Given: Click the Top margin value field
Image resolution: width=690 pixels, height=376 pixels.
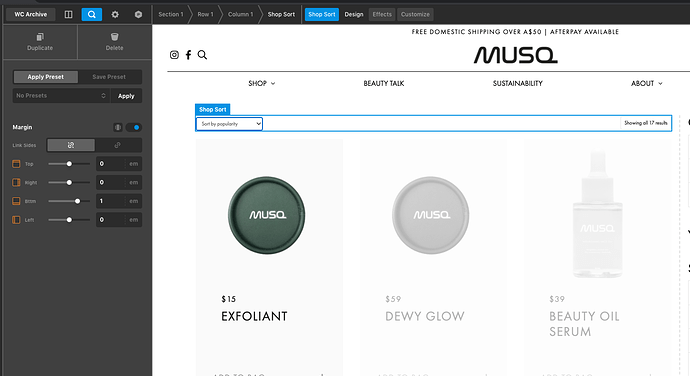Looking at the screenshot, I should click(x=111, y=164).
